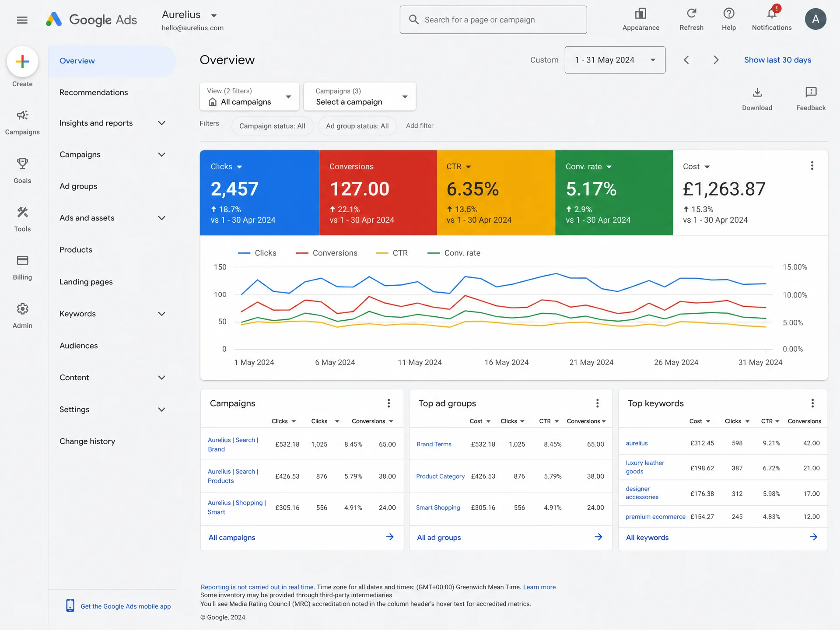Click Get the Google Ads mobile app
840x630 pixels.
point(126,606)
